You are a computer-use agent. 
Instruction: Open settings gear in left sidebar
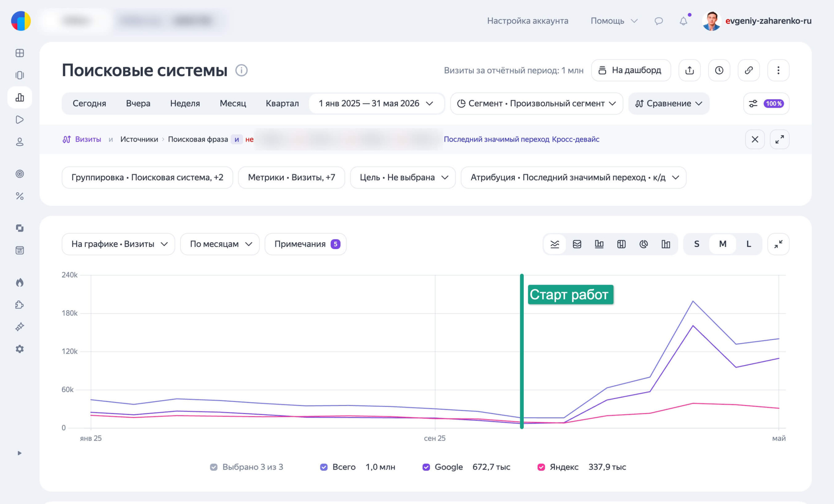point(20,349)
